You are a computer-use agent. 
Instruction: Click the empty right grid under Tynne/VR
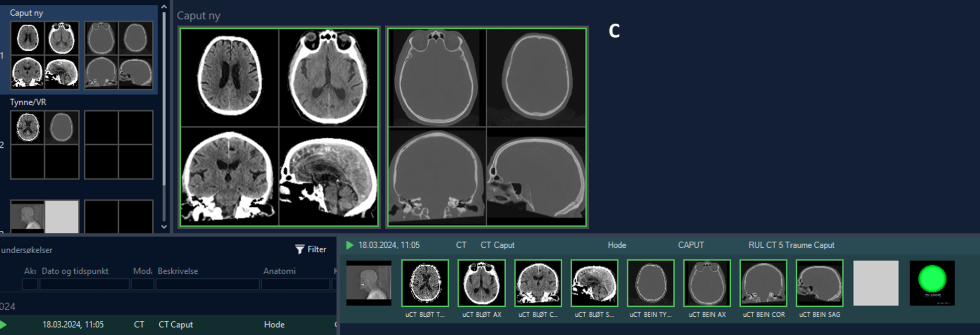(x=119, y=145)
